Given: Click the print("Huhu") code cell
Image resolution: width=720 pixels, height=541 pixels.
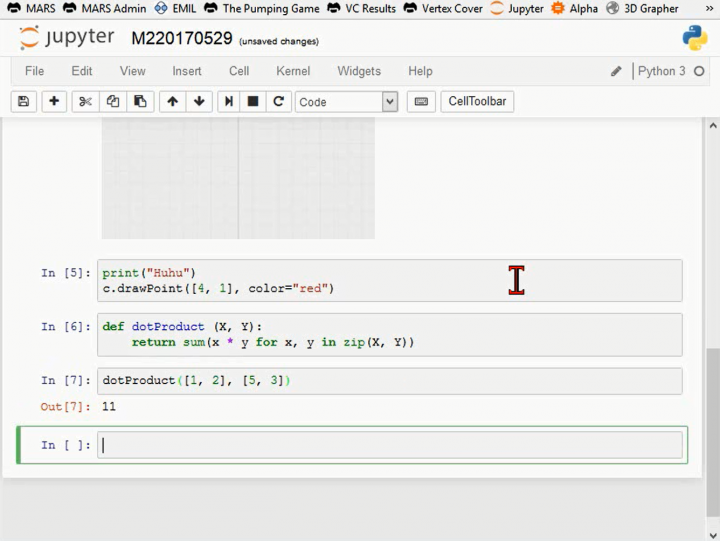Looking at the screenshot, I should (389, 281).
